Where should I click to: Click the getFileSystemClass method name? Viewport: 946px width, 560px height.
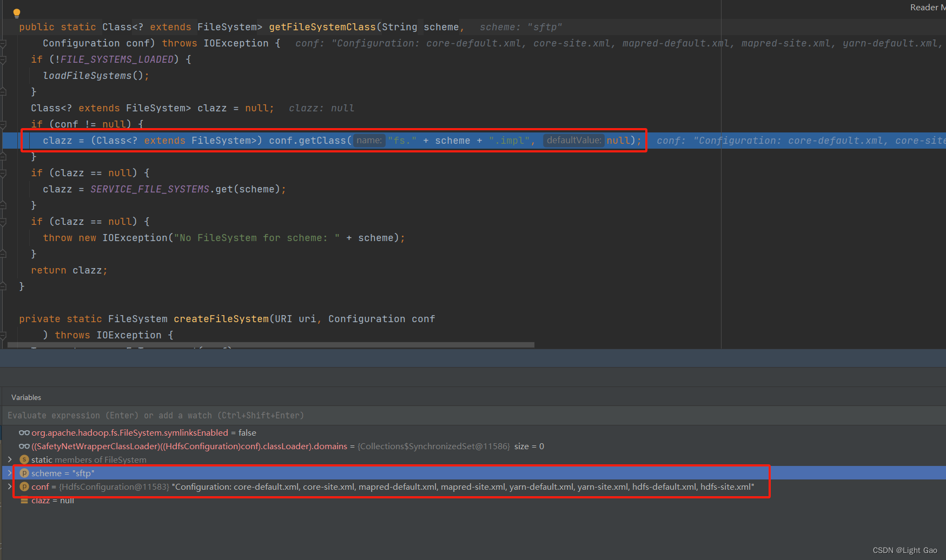pos(322,27)
